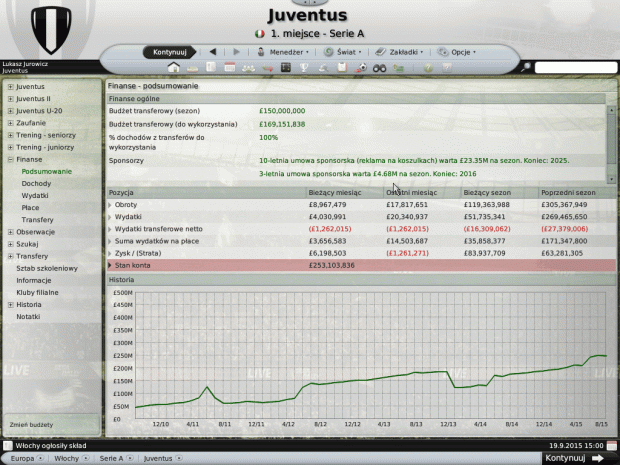Expand the Wydatki row in the table
The image size is (620, 465).
point(110,217)
